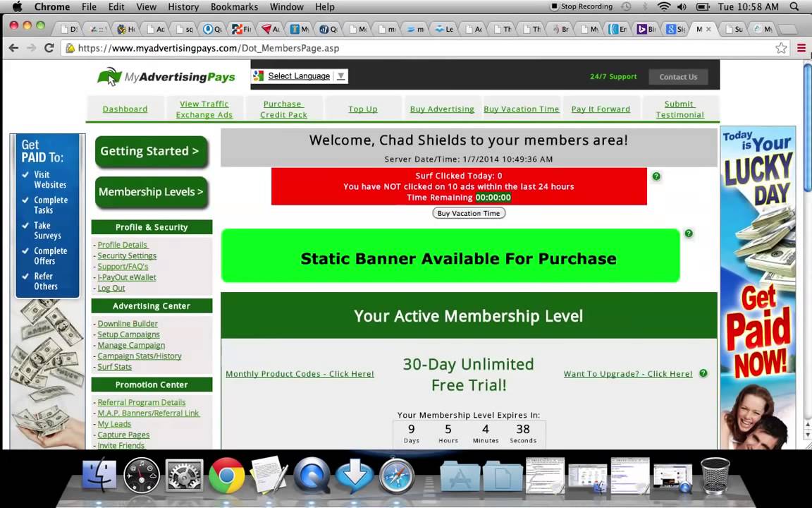Open the Buy Advertising nav link

pyautogui.click(x=442, y=109)
